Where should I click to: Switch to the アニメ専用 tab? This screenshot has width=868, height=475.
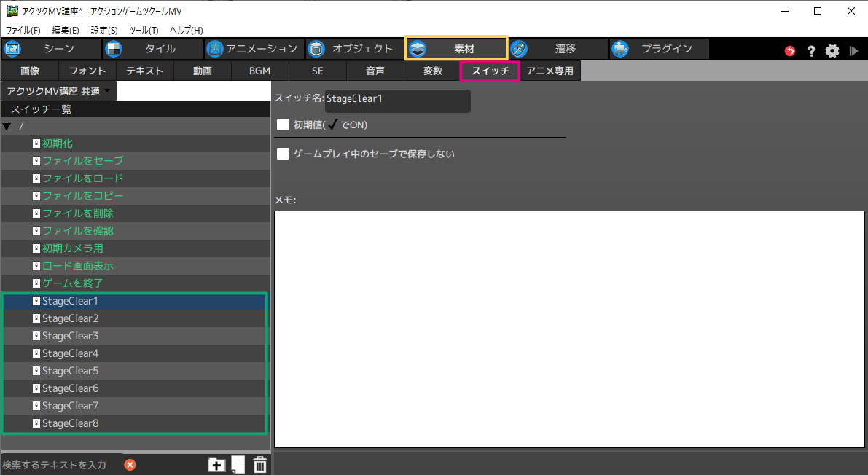tap(550, 71)
